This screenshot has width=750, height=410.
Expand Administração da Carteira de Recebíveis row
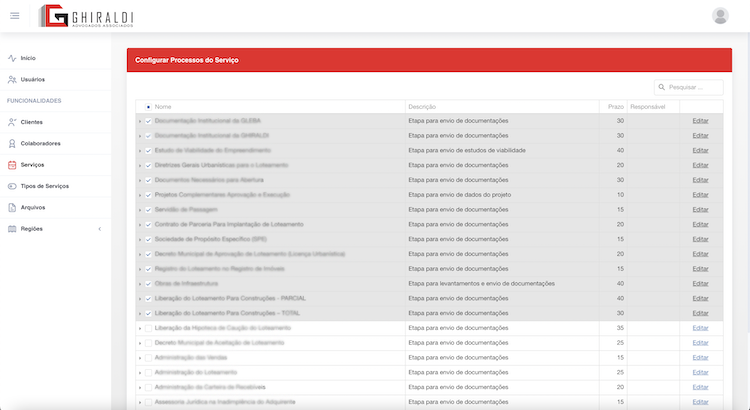coord(140,388)
